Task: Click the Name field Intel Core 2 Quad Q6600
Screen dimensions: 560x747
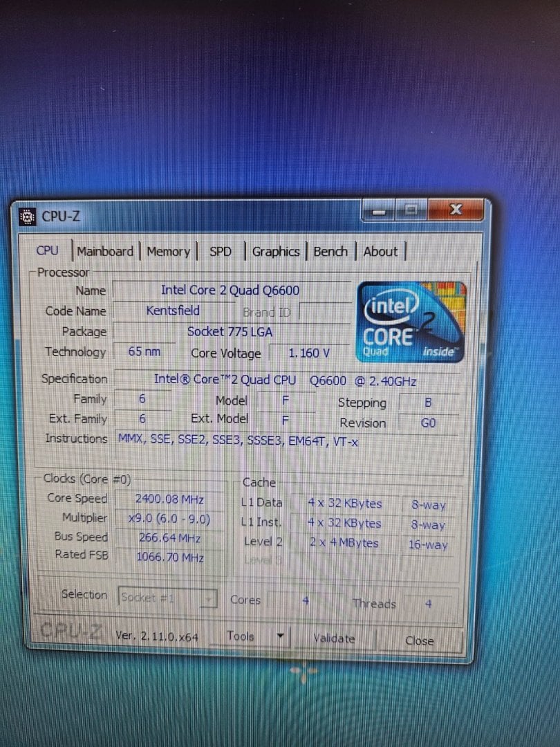Action: [230, 290]
